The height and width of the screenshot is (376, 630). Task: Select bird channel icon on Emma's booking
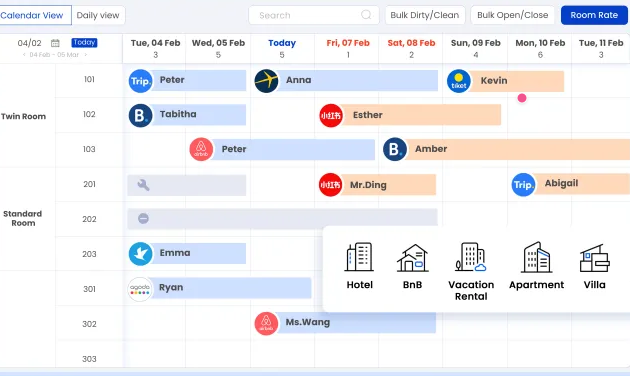140,254
